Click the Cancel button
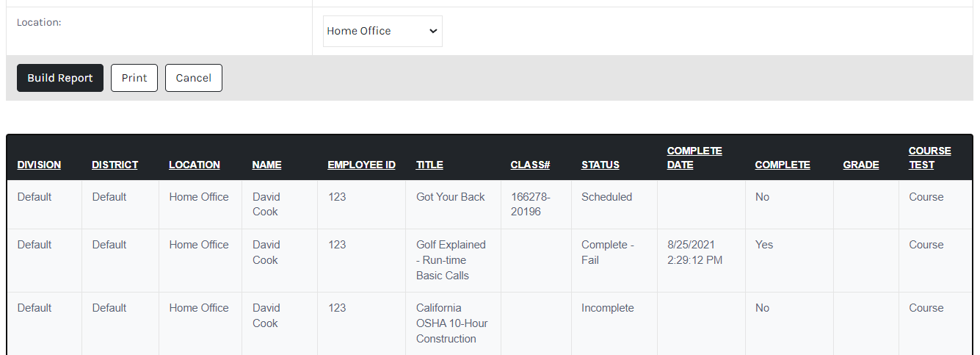The width and height of the screenshot is (980, 355). point(194,78)
